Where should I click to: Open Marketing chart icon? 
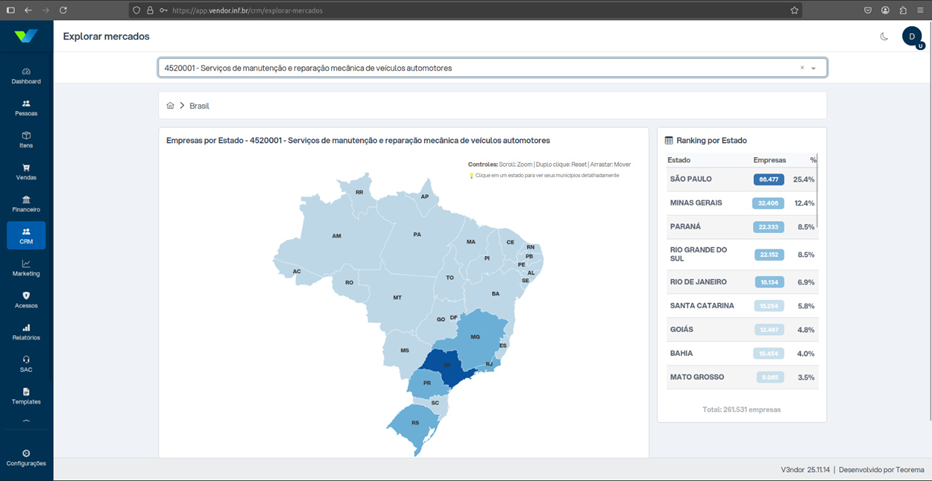pos(26,264)
